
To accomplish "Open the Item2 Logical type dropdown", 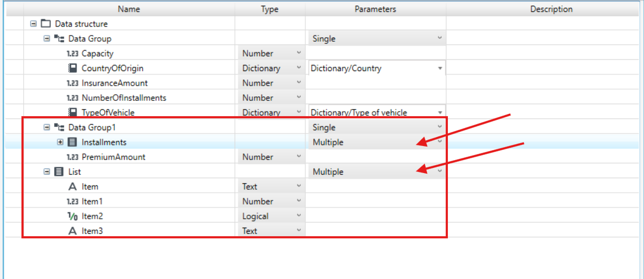I will tap(272, 216).
